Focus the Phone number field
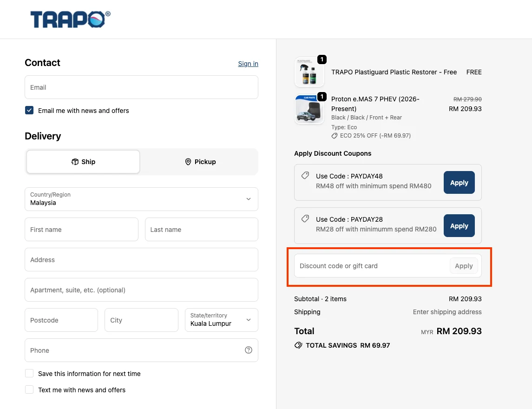This screenshot has height=409, width=532. (x=142, y=350)
